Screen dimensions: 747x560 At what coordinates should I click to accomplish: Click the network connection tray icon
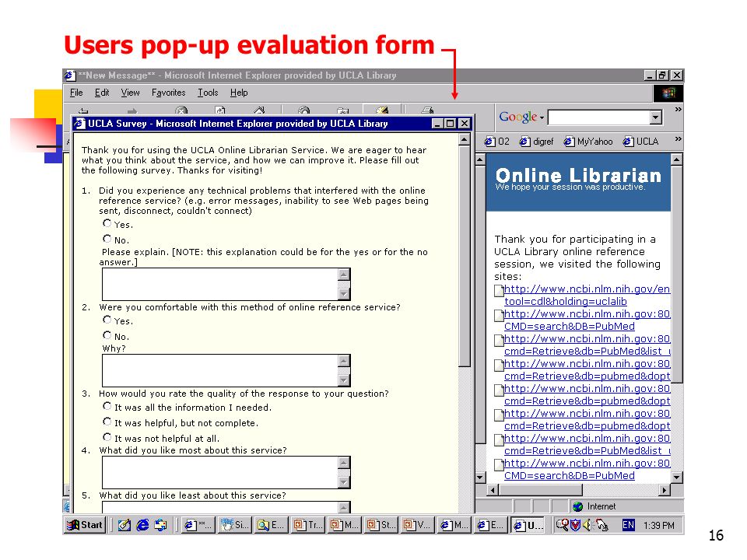pyautogui.click(x=601, y=525)
